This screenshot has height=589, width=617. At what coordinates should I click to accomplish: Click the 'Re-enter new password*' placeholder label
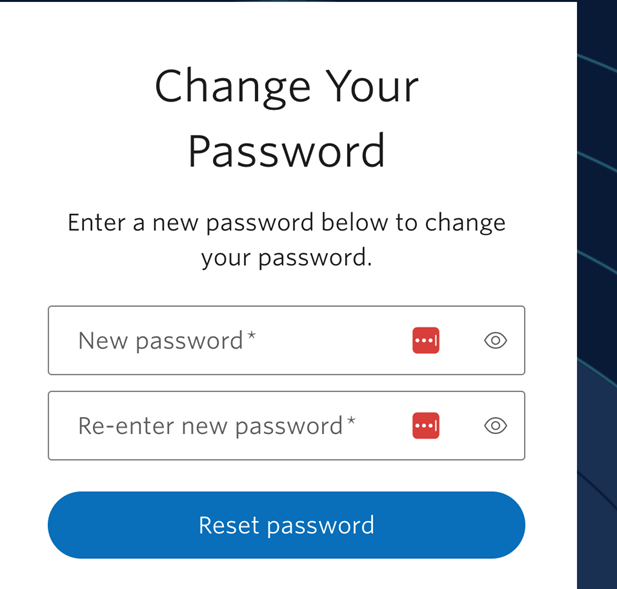tap(216, 426)
